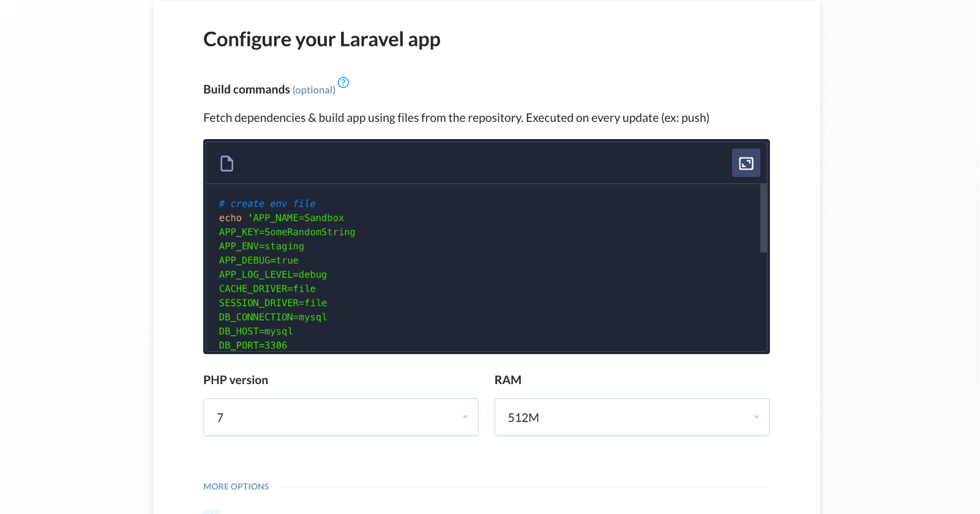Open the RAM 512M dropdown
The image size is (980, 514).
(632, 417)
